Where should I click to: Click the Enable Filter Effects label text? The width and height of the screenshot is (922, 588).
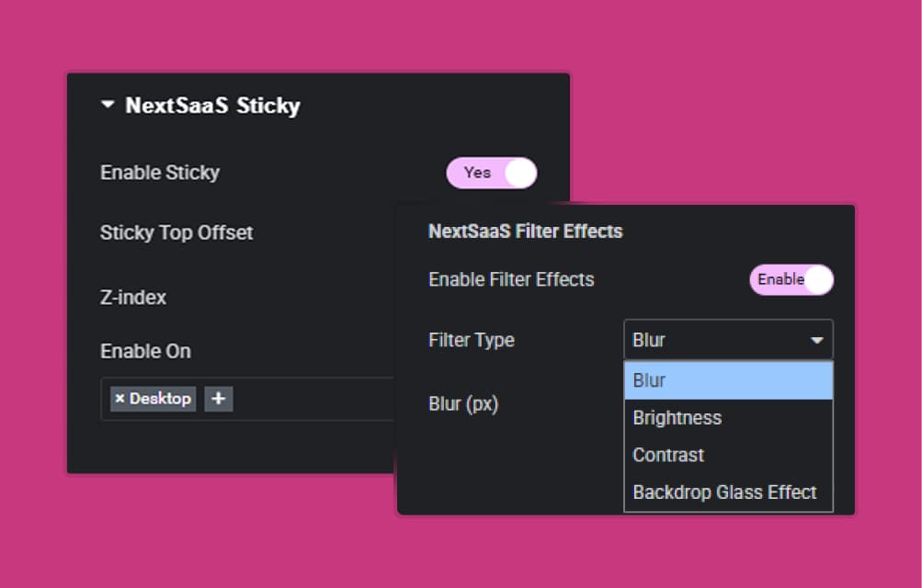(x=511, y=279)
